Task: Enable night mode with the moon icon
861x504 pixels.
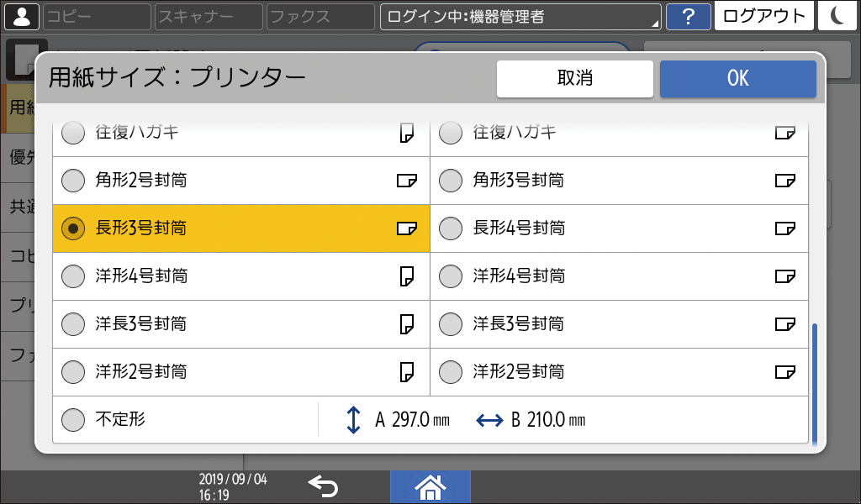Action: click(x=838, y=15)
